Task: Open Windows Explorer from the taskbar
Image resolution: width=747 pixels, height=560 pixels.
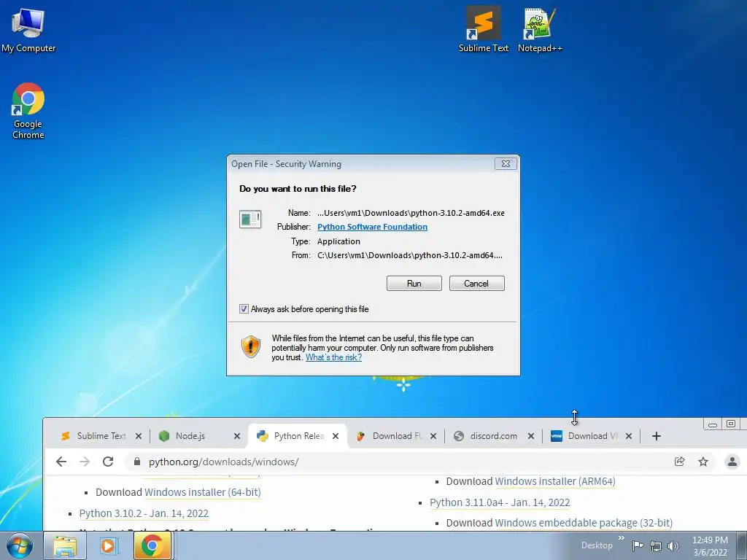Action: coord(65,545)
